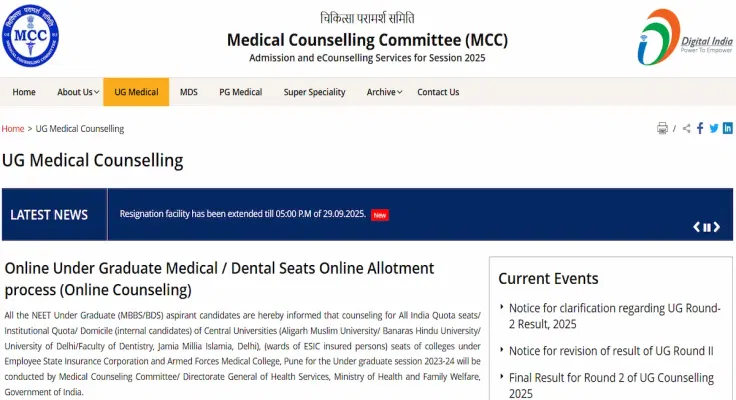Show next latest news item
This screenshot has width=736, height=400.
coord(719,227)
